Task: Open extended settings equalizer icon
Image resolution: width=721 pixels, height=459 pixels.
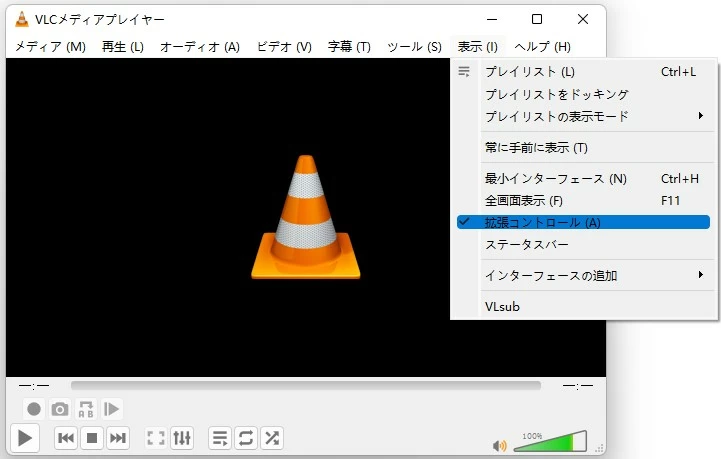Action: point(182,438)
